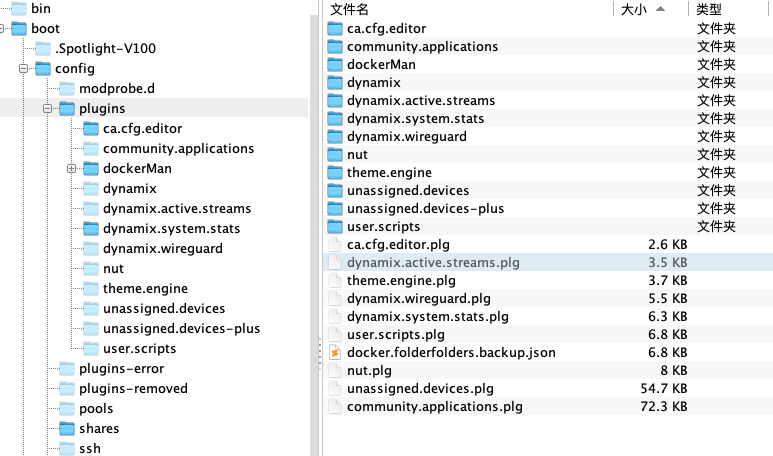Select modprobe.d in the tree
The image size is (773, 456).
[x=117, y=89]
